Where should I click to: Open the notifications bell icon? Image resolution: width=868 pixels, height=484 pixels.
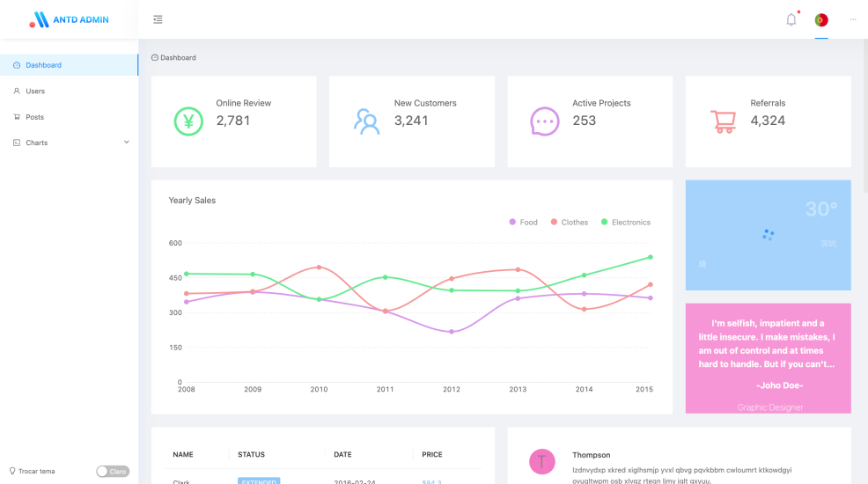(x=791, y=19)
